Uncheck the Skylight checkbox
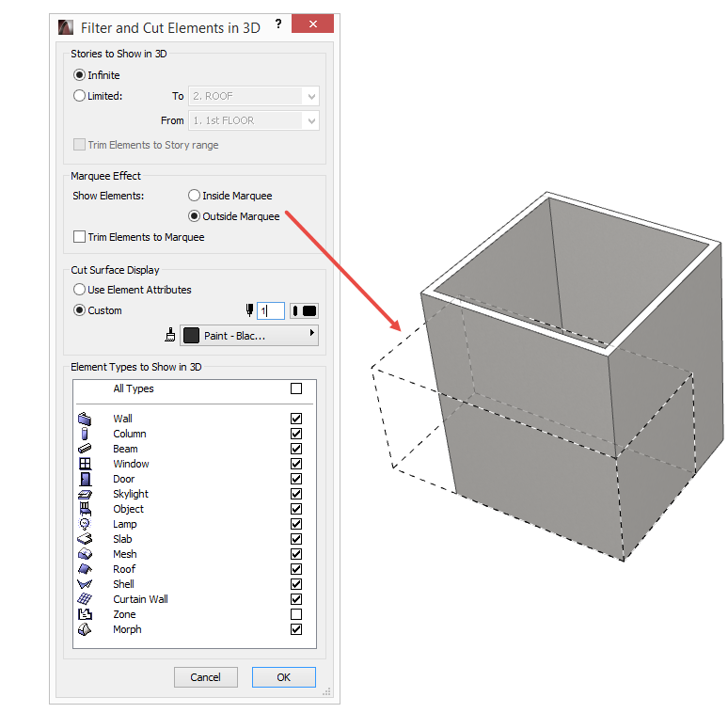This screenshot has width=728, height=713. 296,494
